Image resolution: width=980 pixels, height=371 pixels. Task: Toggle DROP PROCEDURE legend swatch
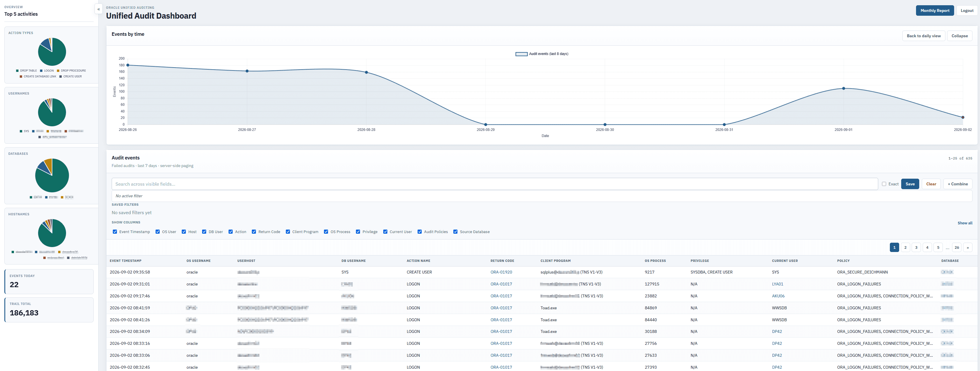point(58,71)
